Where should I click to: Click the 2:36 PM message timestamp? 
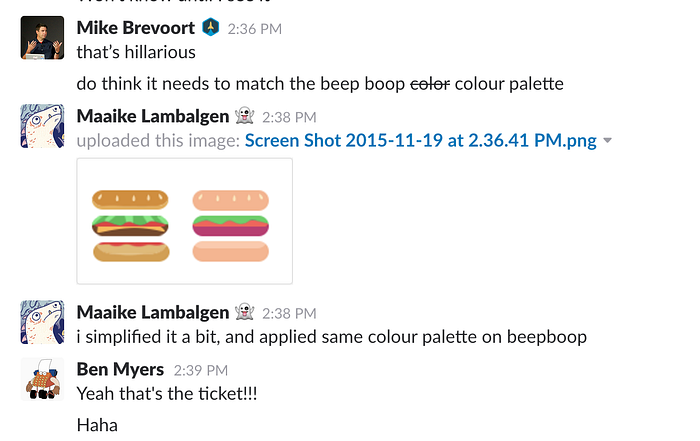pyautogui.click(x=254, y=29)
